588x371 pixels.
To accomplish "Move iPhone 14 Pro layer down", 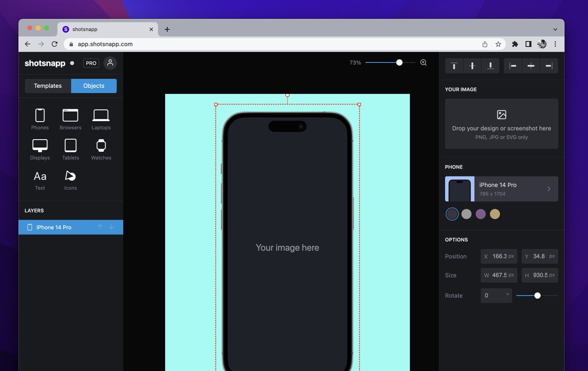I will [x=111, y=227].
